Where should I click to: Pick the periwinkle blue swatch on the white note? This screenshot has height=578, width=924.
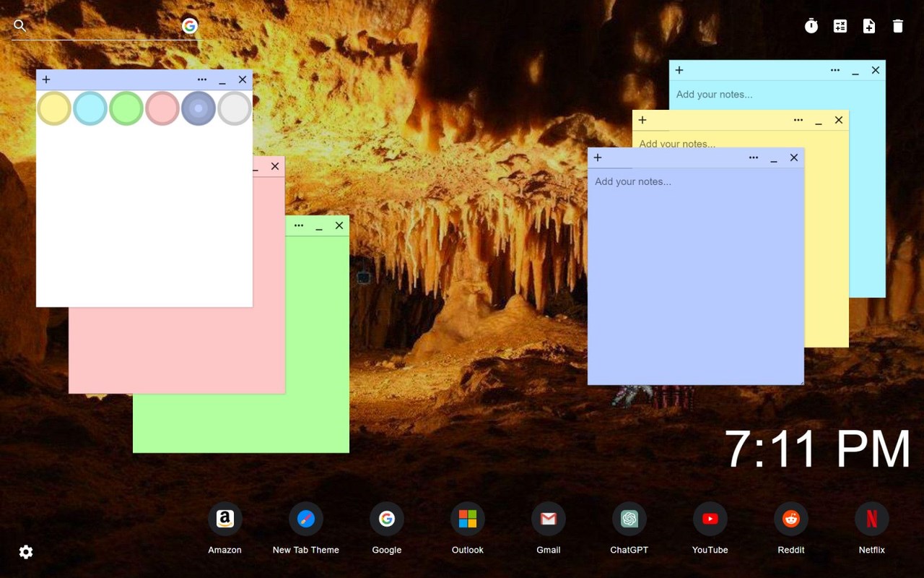(x=199, y=108)
